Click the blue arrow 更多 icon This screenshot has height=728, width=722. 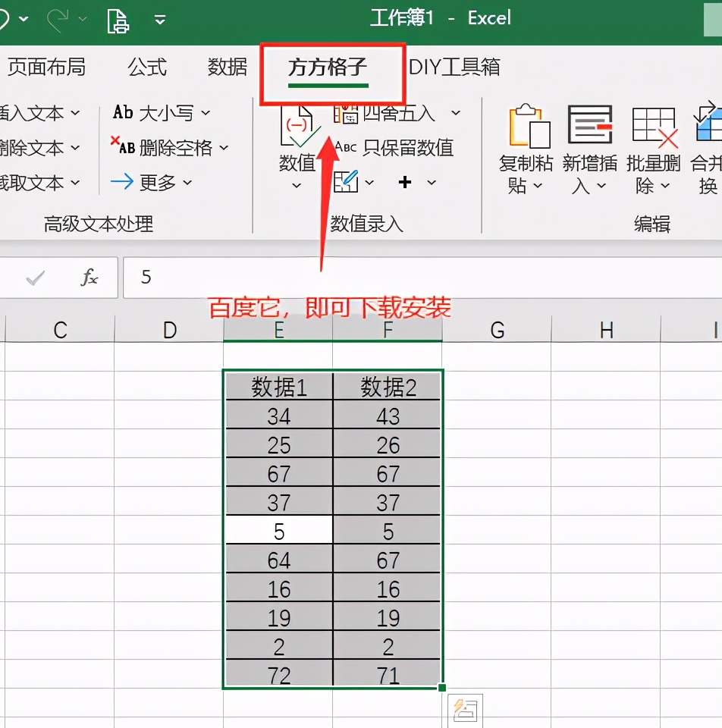122,182
